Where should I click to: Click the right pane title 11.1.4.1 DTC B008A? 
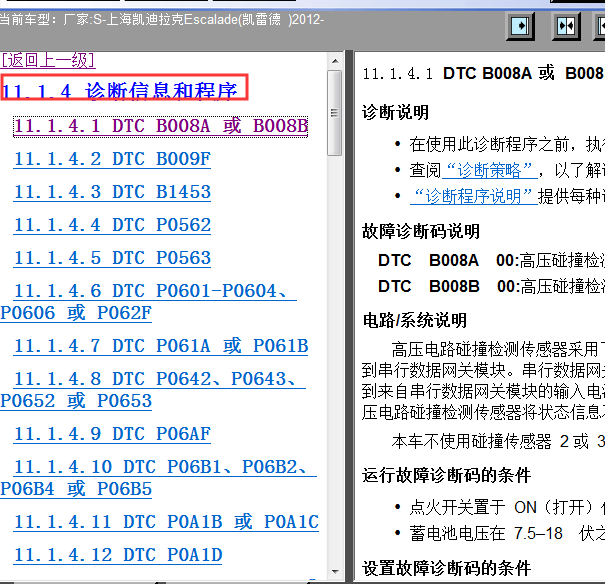coord(484,73)
